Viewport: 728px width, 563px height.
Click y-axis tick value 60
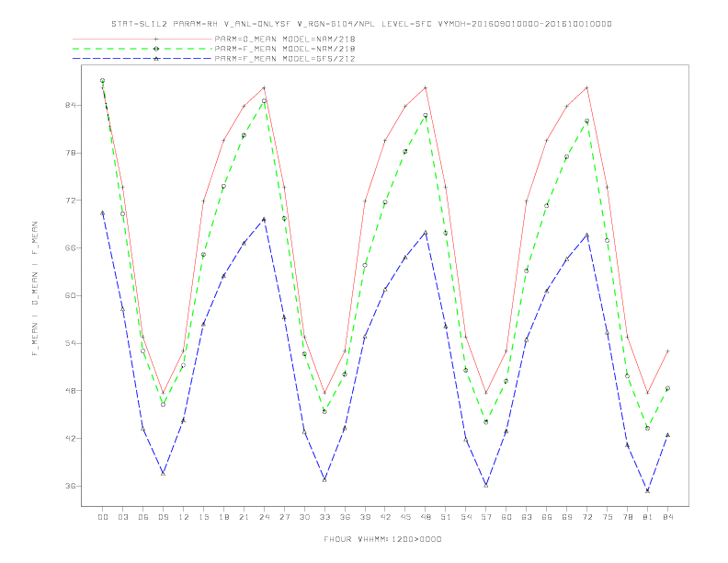(71, 296)
